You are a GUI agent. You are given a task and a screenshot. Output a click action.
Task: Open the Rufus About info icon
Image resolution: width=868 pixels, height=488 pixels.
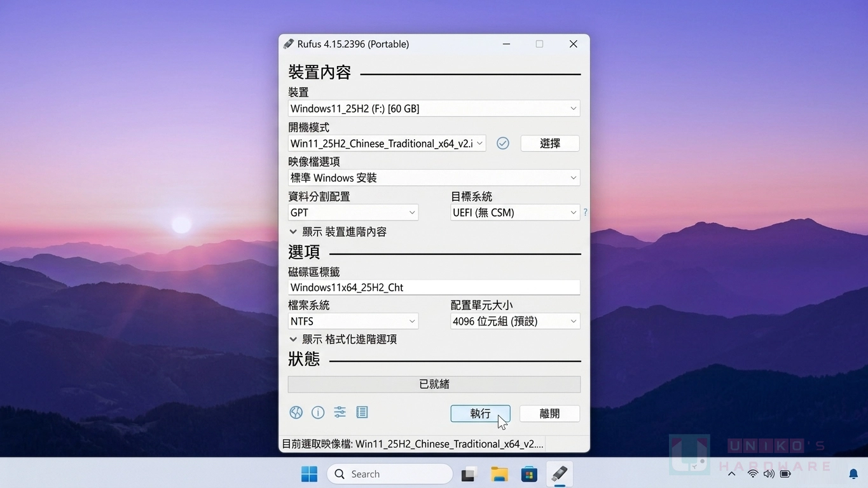318,412
